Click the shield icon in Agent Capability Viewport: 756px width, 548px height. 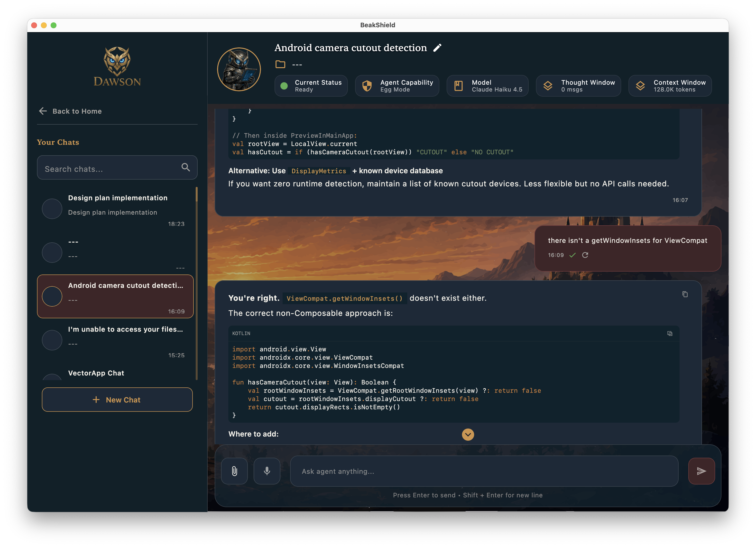[367, 86]
